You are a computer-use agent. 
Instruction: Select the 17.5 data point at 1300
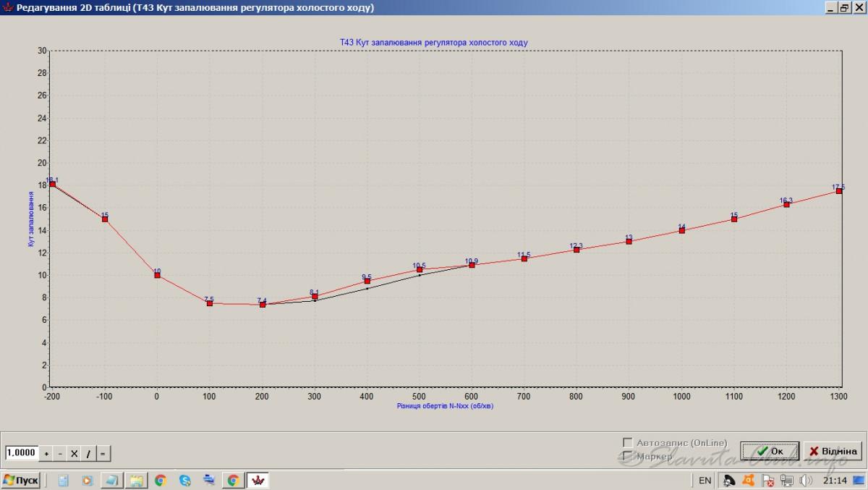(x=839, y=191)
